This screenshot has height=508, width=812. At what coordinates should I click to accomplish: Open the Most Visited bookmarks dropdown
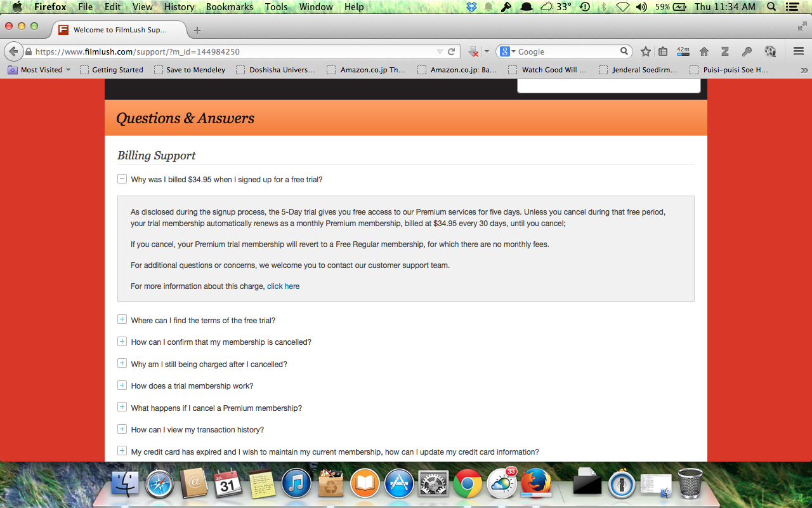39,70
